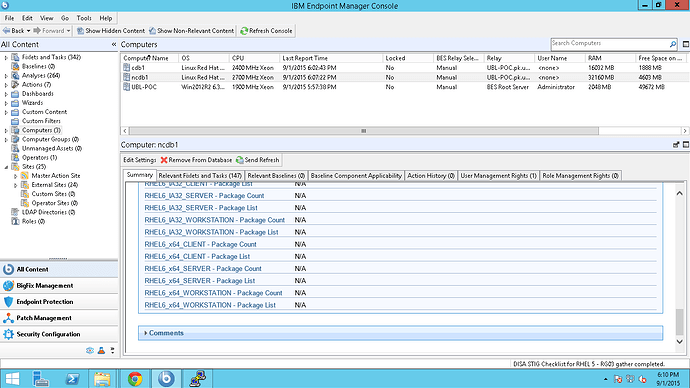Expand the Fixlets and Tasks tree node
Image resolution: width=690 pixels, height=388 pixels.
[6, 57]
